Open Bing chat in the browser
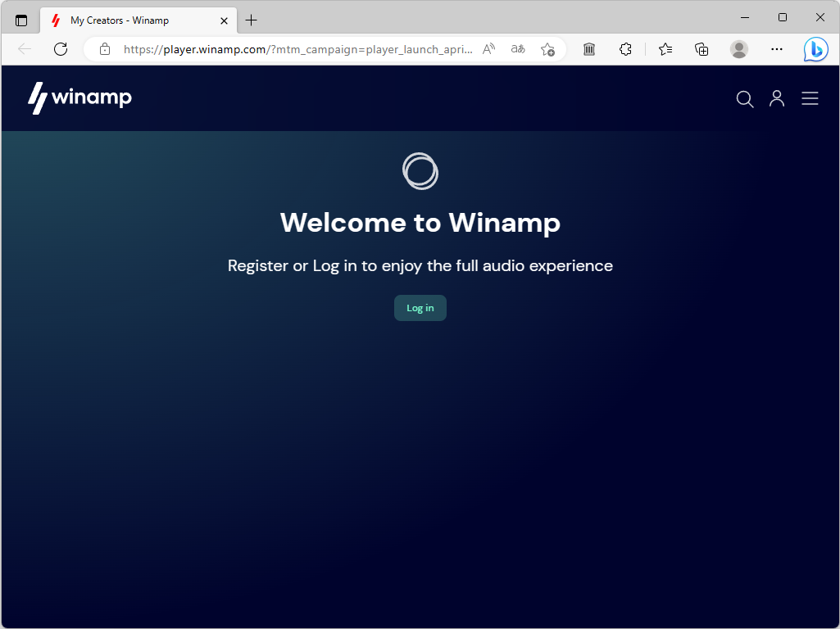This screenshot has height=629, width=840. pyautogui.click(x=815, y=49)
